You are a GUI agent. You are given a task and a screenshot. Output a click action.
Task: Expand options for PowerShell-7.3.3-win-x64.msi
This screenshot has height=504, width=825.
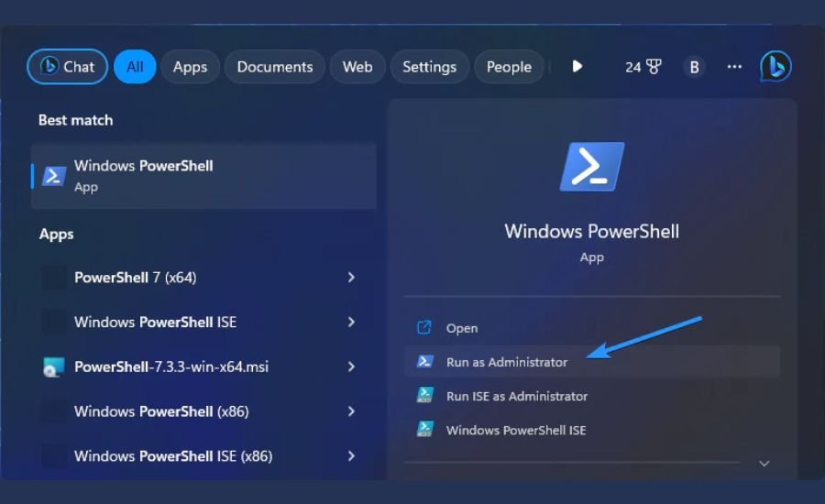coord(351,367)
